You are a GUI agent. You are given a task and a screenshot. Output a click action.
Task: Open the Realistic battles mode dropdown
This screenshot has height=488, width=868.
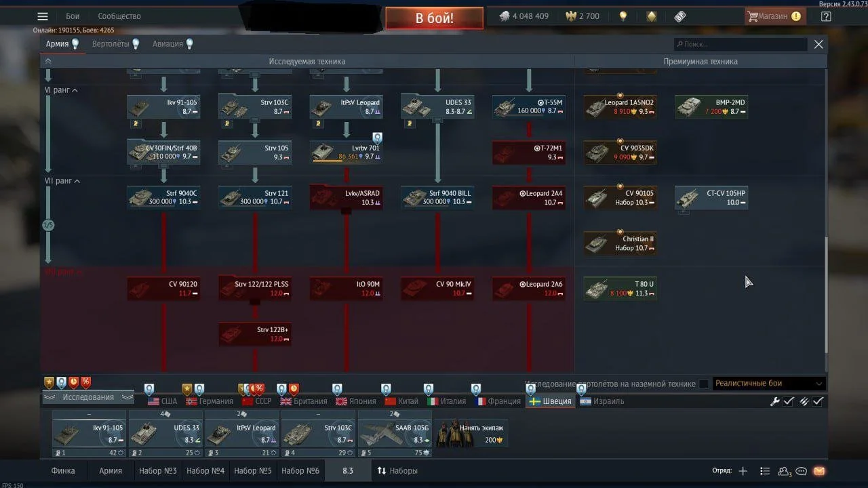click(x=768, y=384)
